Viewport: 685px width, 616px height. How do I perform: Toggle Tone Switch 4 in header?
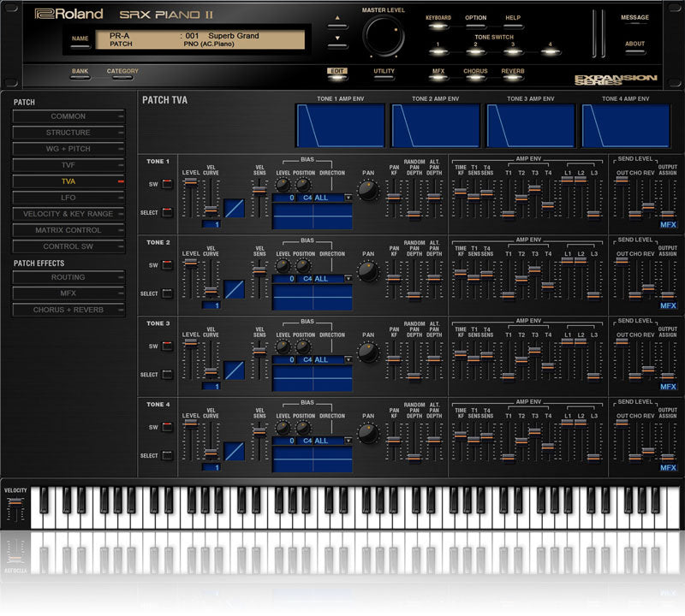(x=551, y=52)
